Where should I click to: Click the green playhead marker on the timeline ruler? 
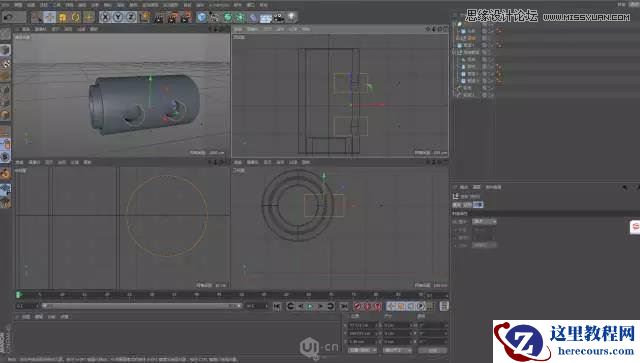tap(18, 294)
